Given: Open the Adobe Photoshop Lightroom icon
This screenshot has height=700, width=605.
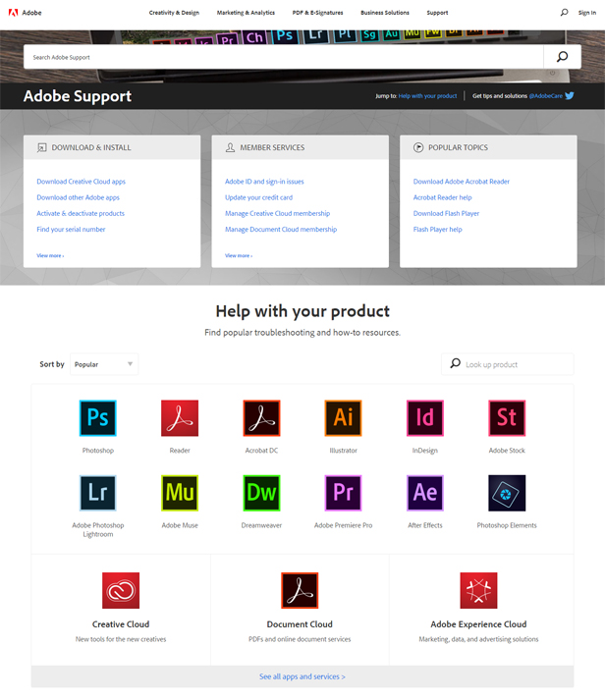Looking at the screenshot, I should coord(98,493).
